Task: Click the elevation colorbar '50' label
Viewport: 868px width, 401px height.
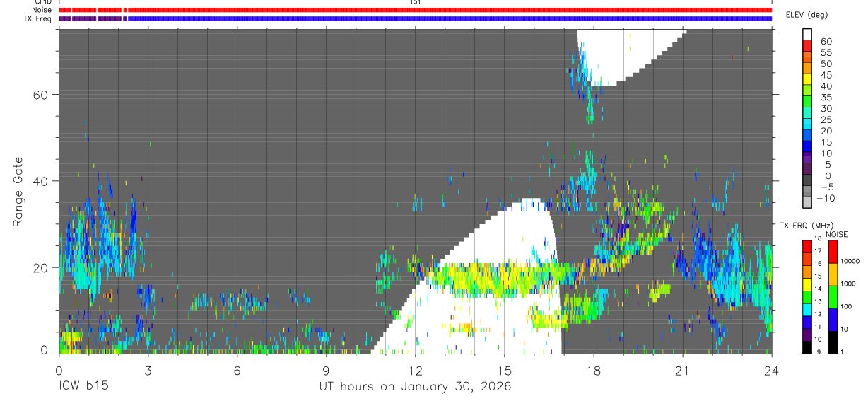Action: [x=826, y=64]
